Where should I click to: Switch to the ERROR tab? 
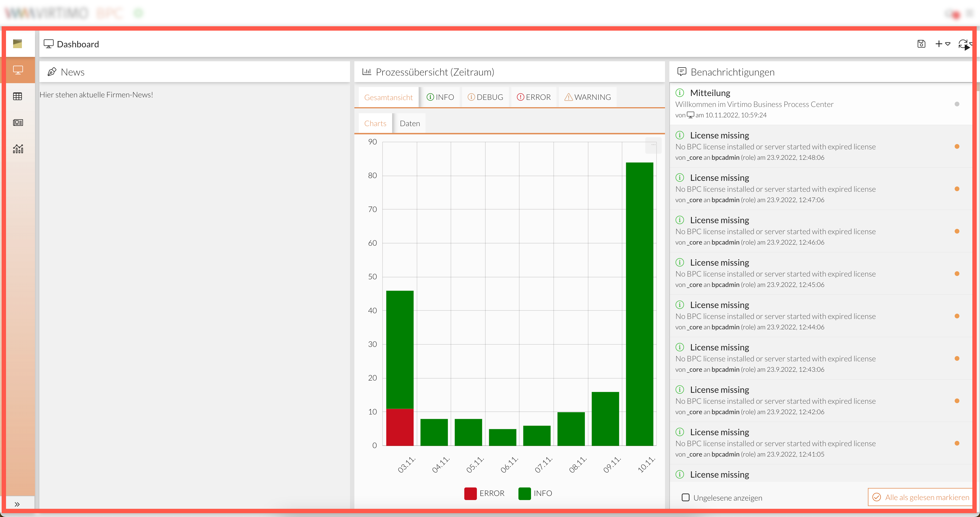coord(534,97)
